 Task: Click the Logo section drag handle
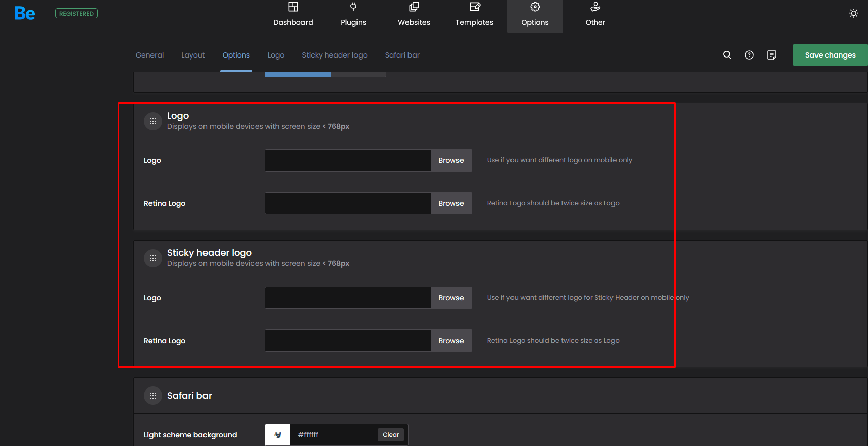(153, 121)
